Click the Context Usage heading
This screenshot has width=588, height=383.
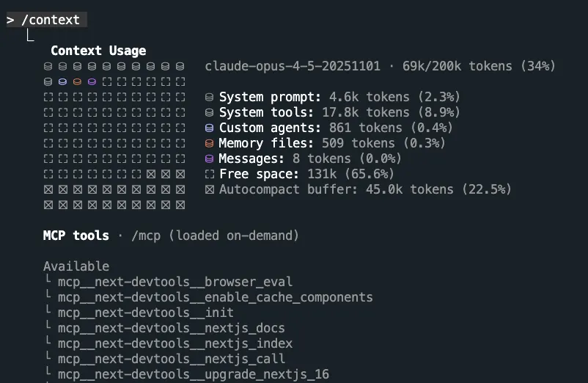pyautogui.click(x=98, y=51)
